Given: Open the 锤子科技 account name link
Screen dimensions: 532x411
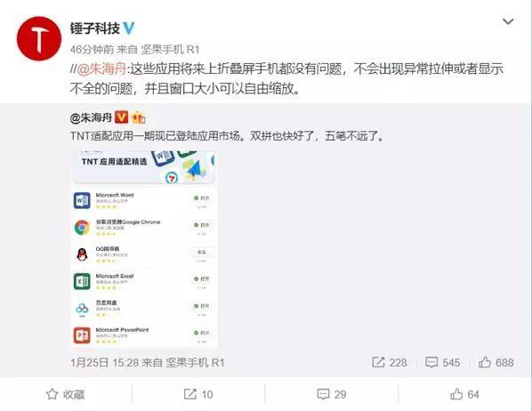Looking at the screenshot, I should (x=95, y=28).
